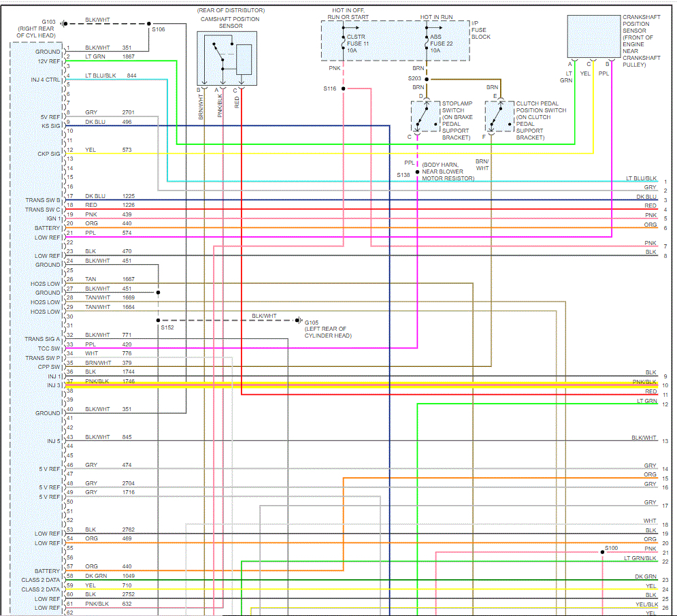Viewport: 677px width, 616px height.
Task: Click the crankshaft position sensor component box
Action: pyautogui.click(x=594, y=36)
